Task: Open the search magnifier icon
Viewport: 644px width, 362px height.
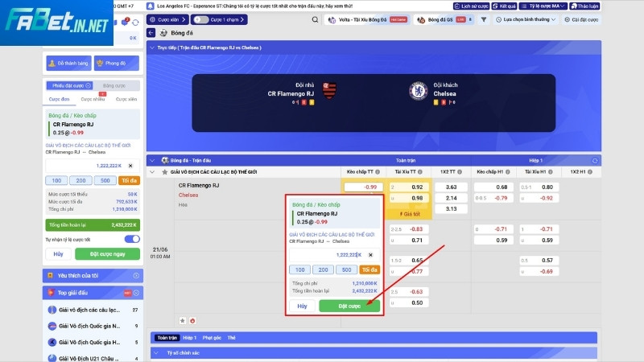Action: 315,19
